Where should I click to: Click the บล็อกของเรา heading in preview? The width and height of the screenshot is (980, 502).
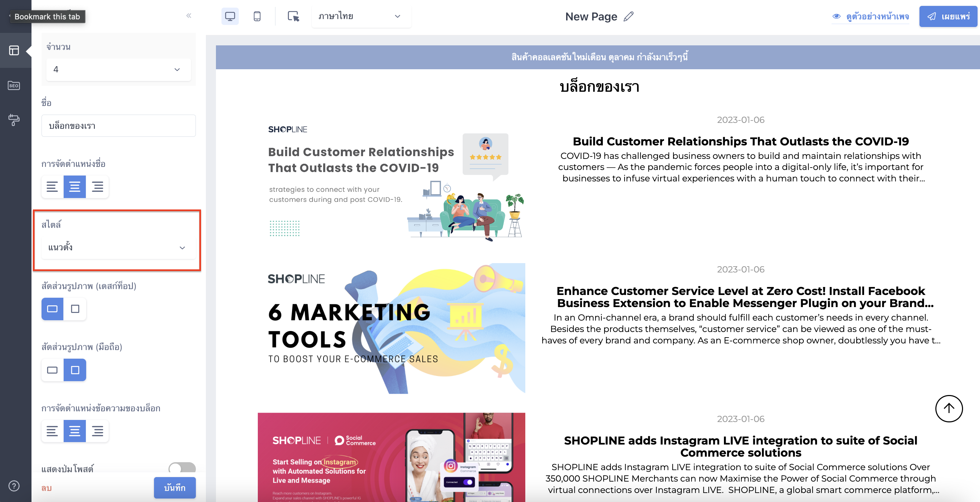coord(599,87)
